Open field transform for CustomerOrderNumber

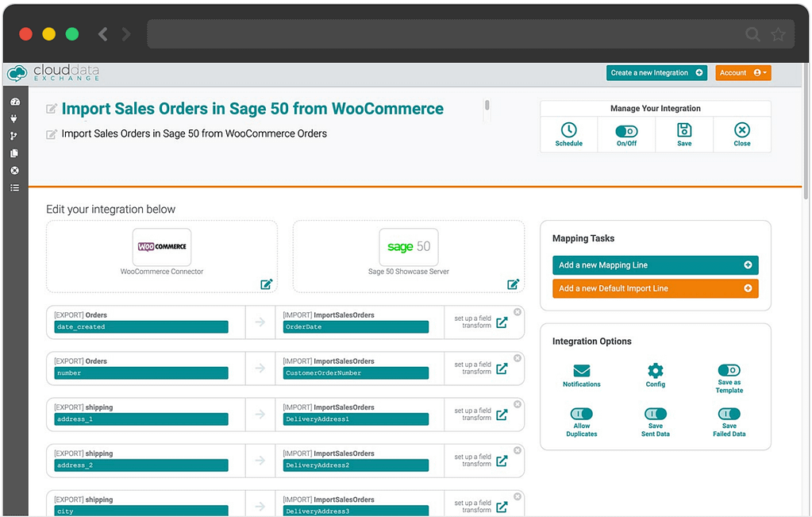(x=502, y=368)
